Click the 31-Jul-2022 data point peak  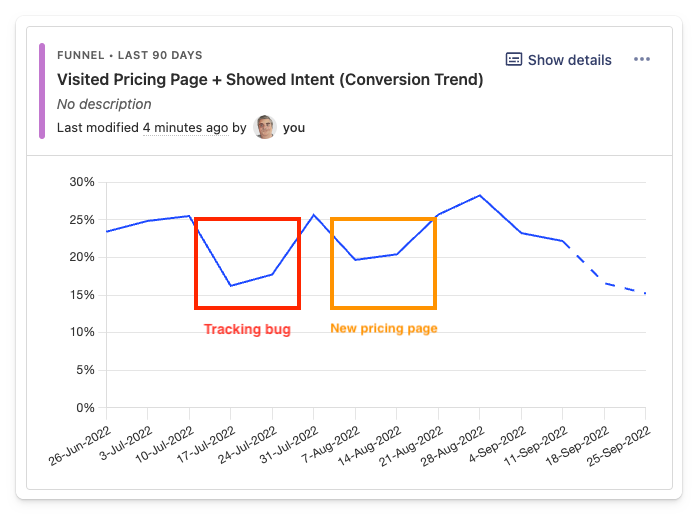[x=314, y=215]
